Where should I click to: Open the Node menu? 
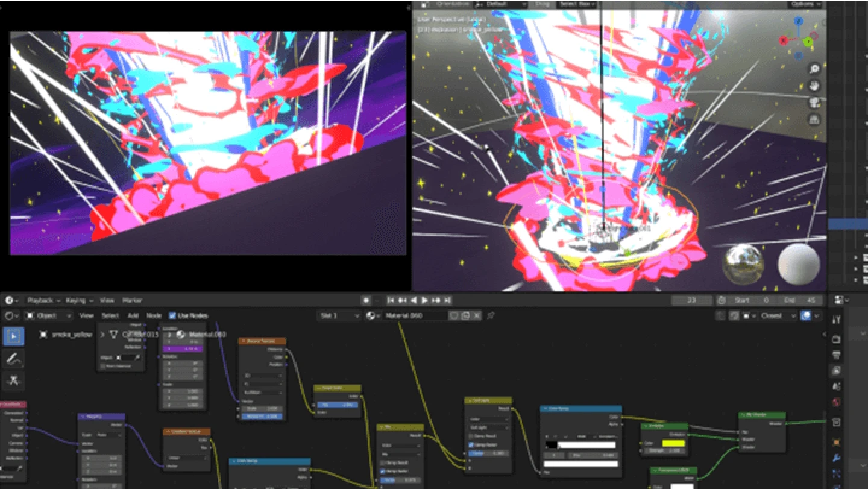(154, 315)
